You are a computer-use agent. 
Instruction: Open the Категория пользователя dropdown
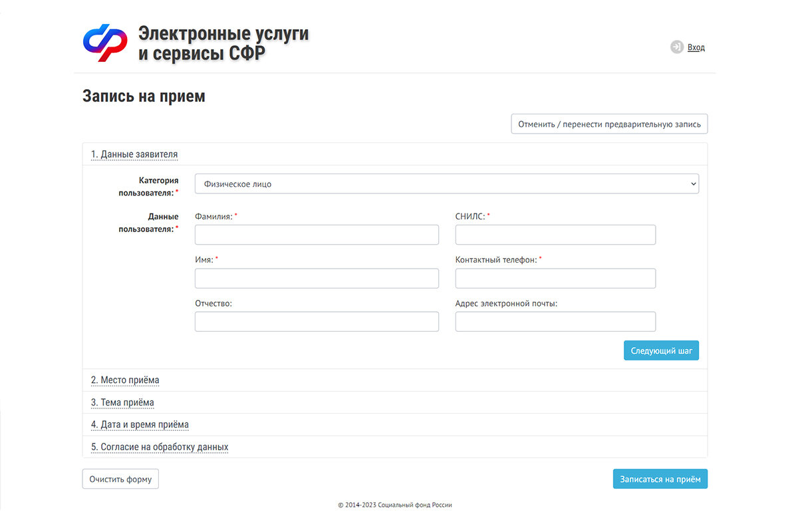[446, 184]
